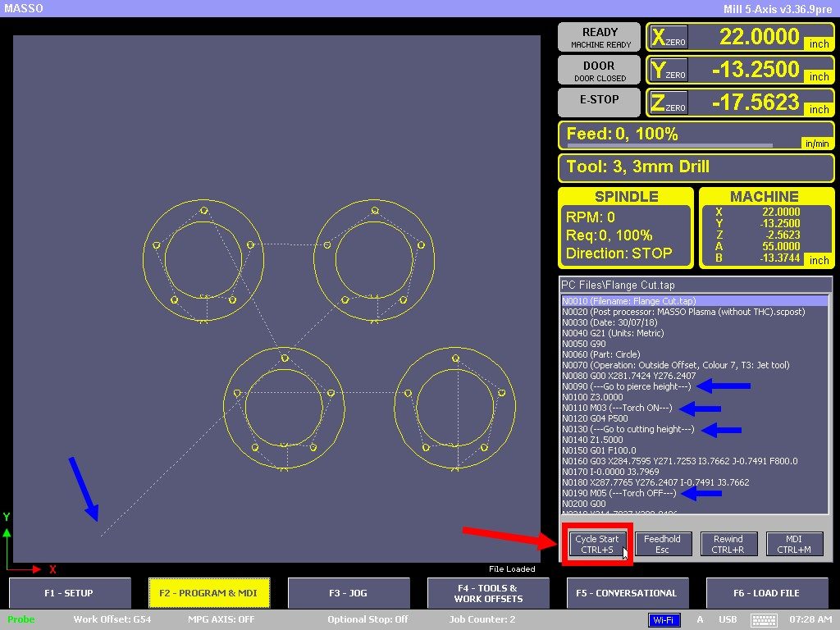
Task: Select line N0120 G04 P500
Action: tap(695, 418)
